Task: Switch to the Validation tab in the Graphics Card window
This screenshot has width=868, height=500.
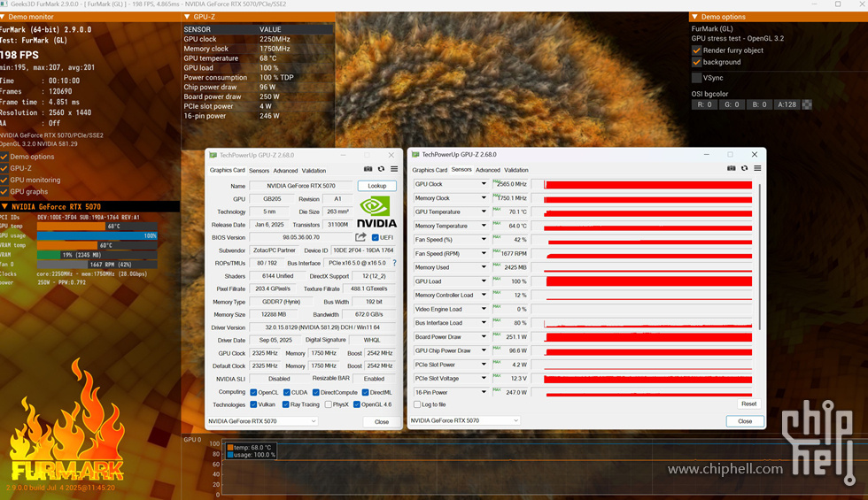Action: pos(314,170)
